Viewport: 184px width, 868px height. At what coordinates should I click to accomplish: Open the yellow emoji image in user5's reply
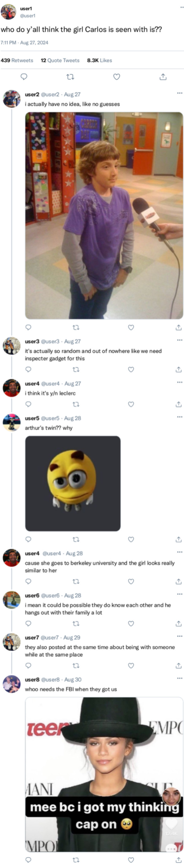[x=73, y=483]
